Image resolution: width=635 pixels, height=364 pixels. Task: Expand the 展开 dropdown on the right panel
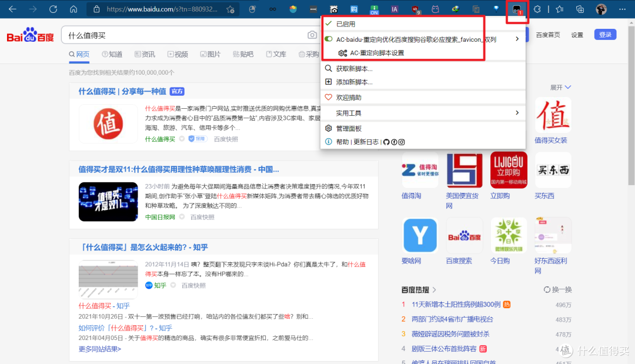tap(560, 88)
